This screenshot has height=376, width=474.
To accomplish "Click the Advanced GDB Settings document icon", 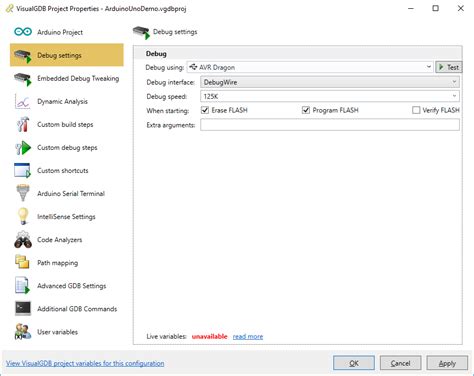I will (x=22, y=286).
